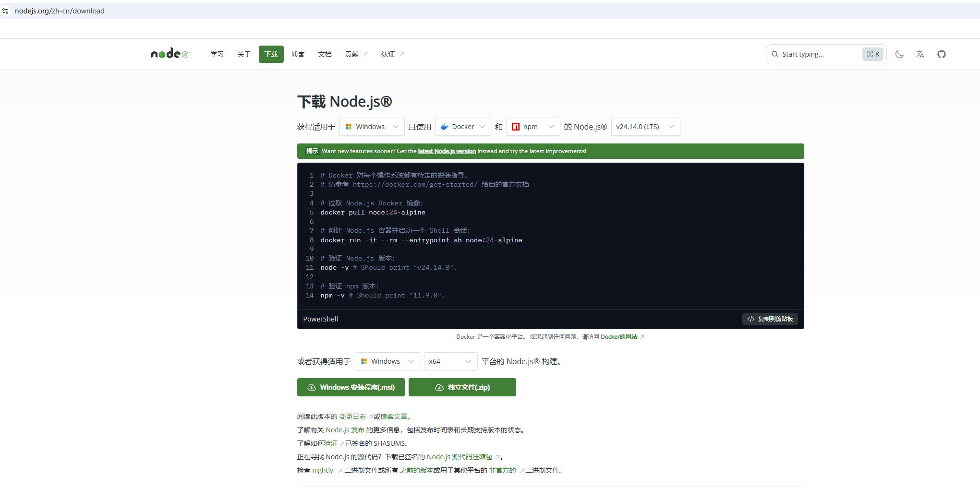Viewport: 980px width, 488px height.
Task: Click the Windows logo in the first OS dropdown
Action: (x=349, y=127)
